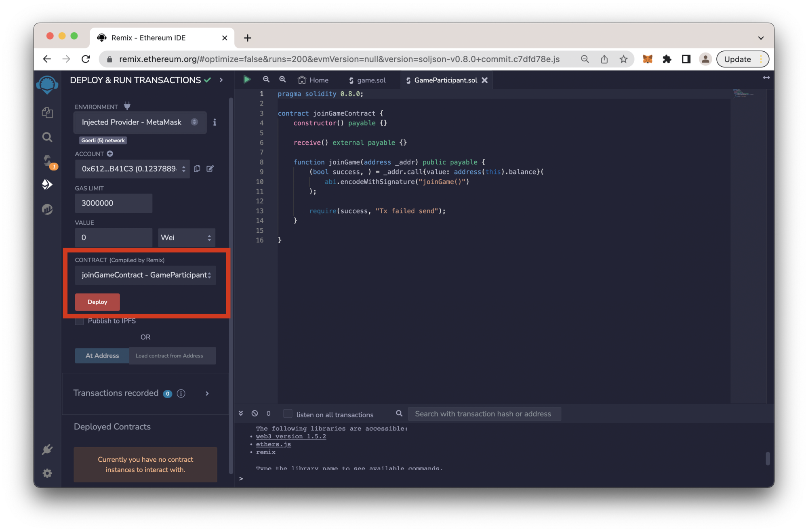This screenshot has width=808, height=532.
Task: Open Remix settings gear icon
Action: [x=47, y=473]
